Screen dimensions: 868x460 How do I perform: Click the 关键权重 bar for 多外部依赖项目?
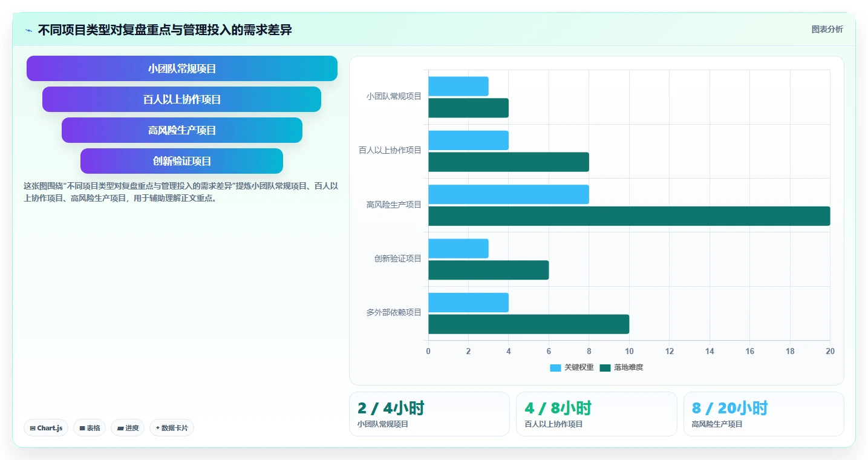tap(469, 303)
